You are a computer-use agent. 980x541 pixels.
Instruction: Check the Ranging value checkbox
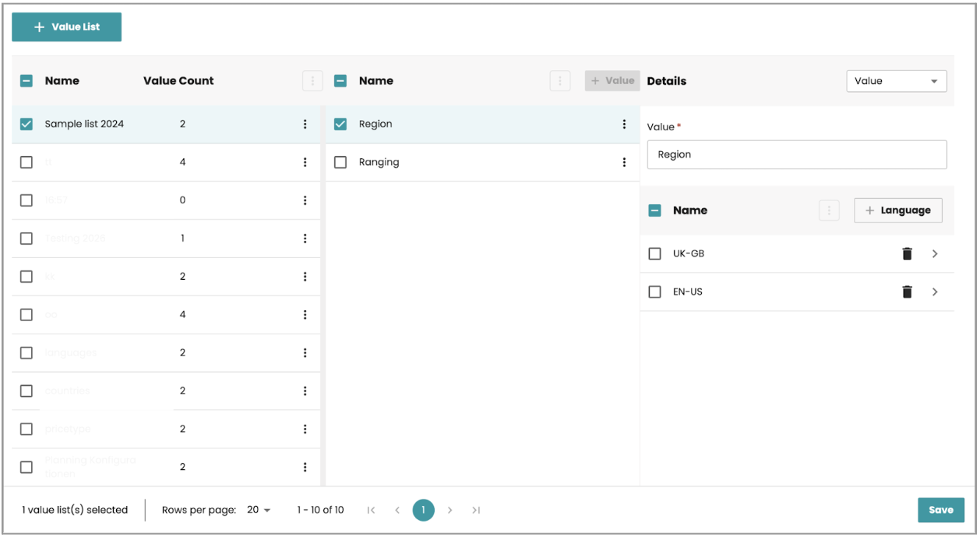coord(340,163)
